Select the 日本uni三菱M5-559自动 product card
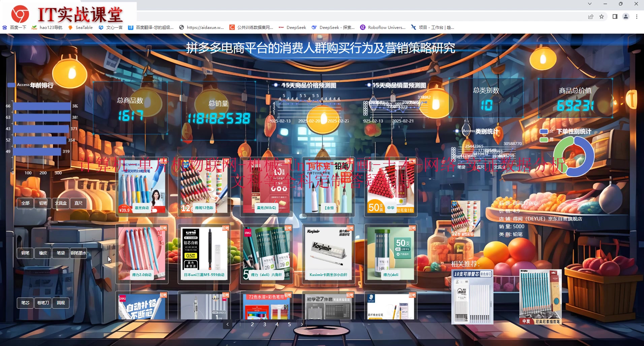The image size is (644, 346). click(x=204, y=254)
